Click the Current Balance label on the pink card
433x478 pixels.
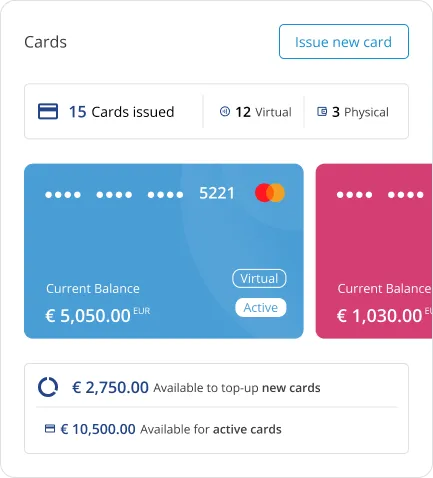click(x=384, y=289)
